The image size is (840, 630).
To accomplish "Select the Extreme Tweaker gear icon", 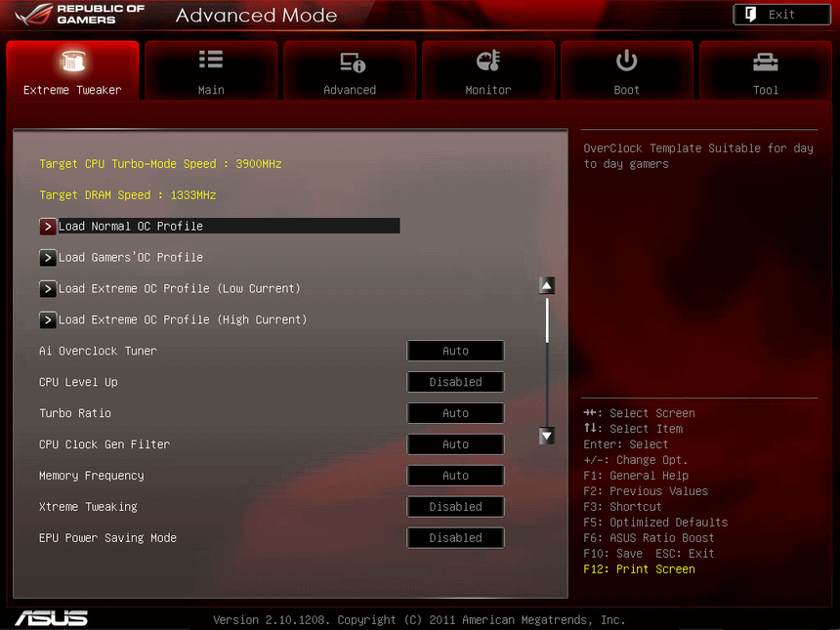I will [x=72, y=61].
